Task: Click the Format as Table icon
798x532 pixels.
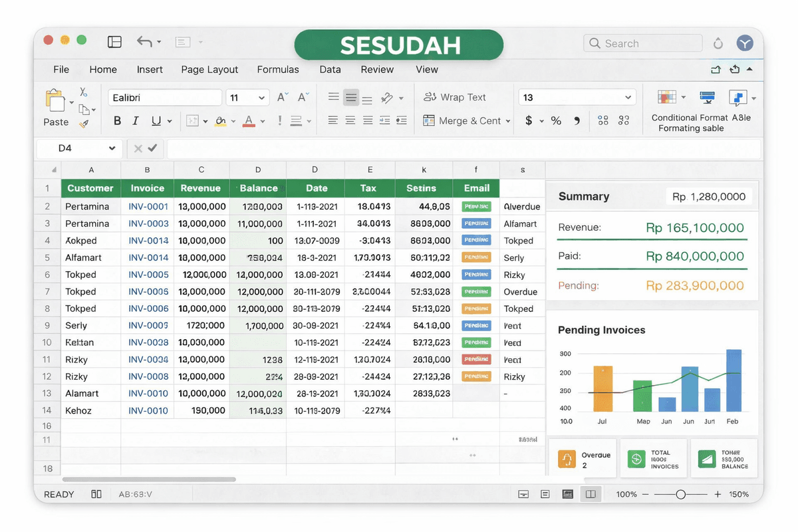Action: [707, 97]
